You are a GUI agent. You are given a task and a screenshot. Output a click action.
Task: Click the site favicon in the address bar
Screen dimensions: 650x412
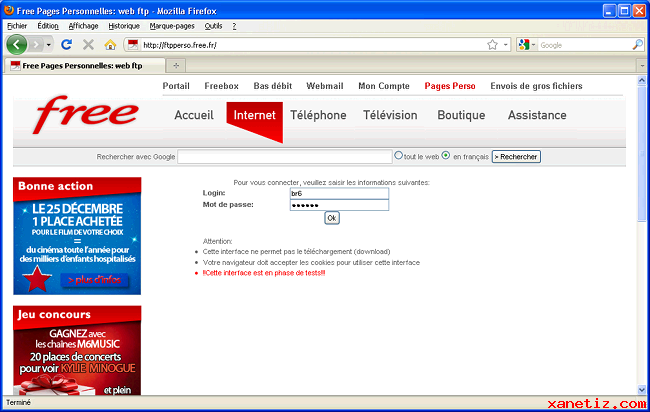point(133,44)
